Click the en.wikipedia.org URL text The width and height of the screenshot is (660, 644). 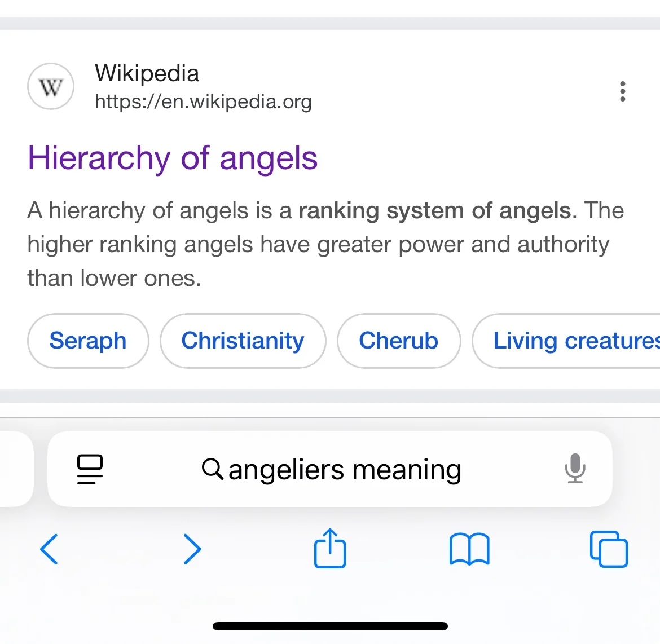tap(203, 102)
